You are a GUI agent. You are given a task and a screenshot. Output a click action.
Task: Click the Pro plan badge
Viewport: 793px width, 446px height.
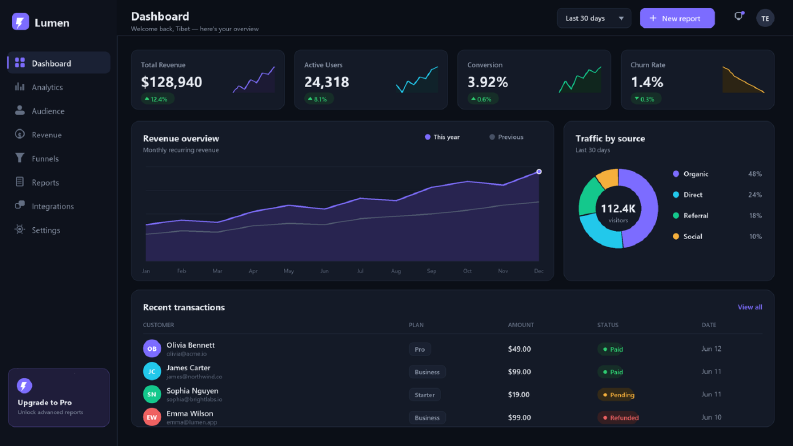(420, 349)
